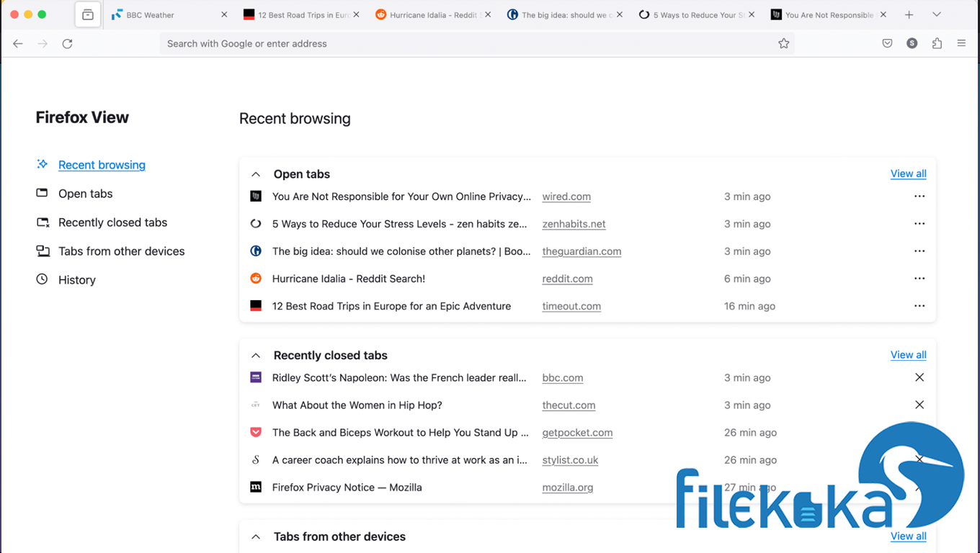Click the thecut.com domain link
This screenshot has height=553, width=980.
click(x=569, y=405)
